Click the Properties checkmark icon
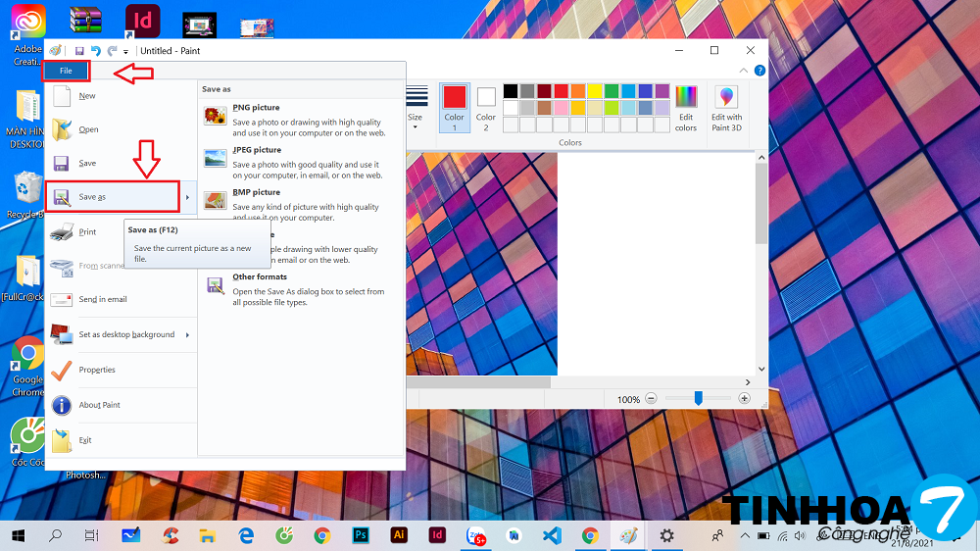Viewport: 980px width, 551px height. [x=62, y=370]
